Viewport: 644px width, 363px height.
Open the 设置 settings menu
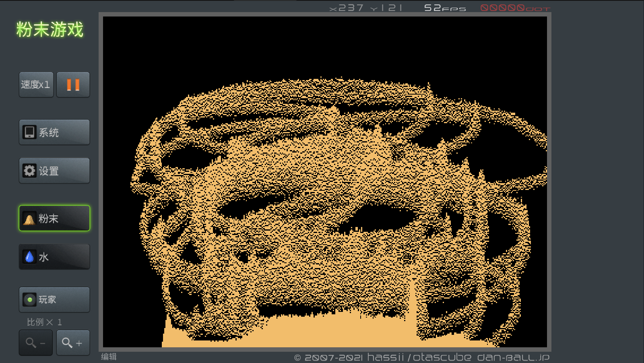54,171
